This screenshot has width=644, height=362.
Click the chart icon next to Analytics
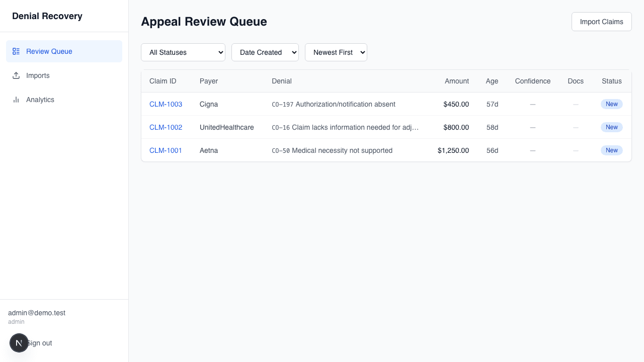click(16, 99)
